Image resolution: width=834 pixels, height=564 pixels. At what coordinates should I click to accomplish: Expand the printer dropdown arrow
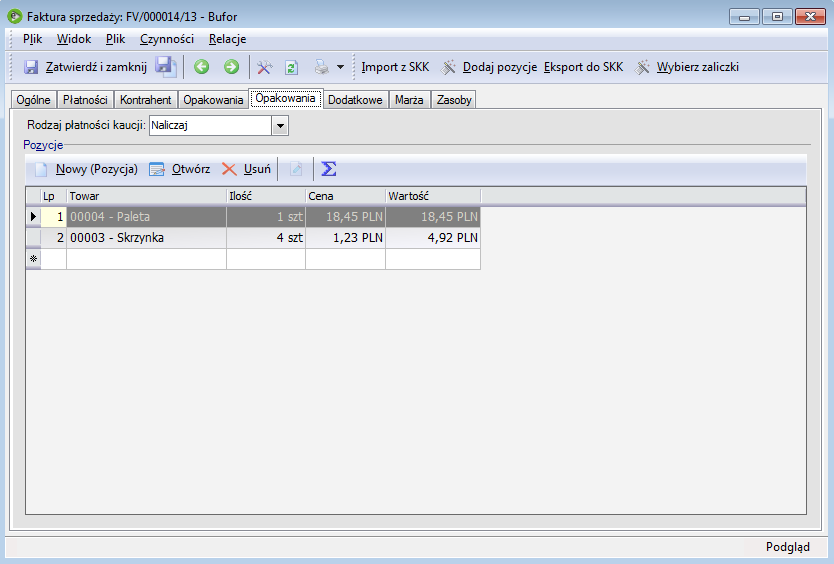340,68
